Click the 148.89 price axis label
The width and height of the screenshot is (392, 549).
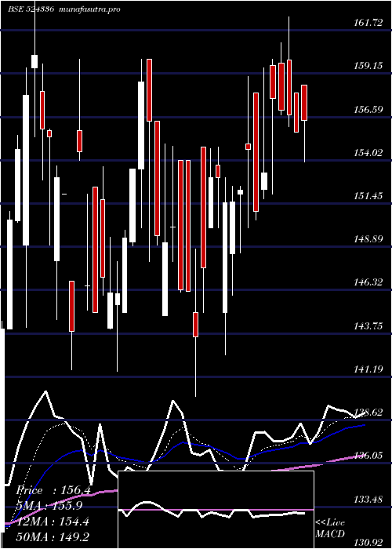pyautogui.click(x=368, y=239)
